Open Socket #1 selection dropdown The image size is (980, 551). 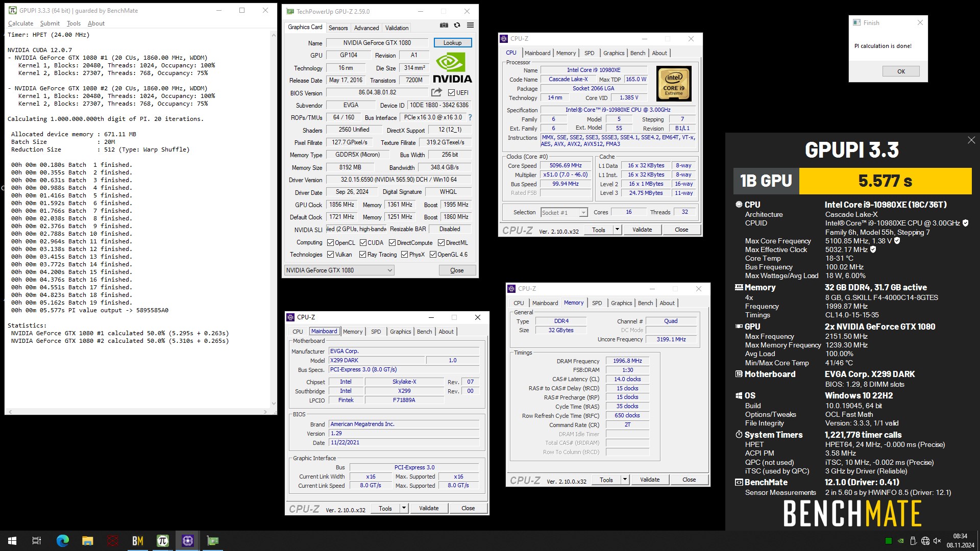point(564,212)
